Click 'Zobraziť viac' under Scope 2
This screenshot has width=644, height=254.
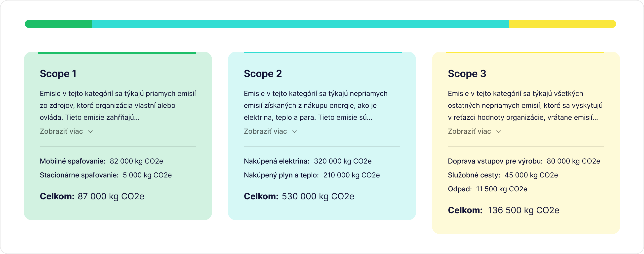pos(265,131)
